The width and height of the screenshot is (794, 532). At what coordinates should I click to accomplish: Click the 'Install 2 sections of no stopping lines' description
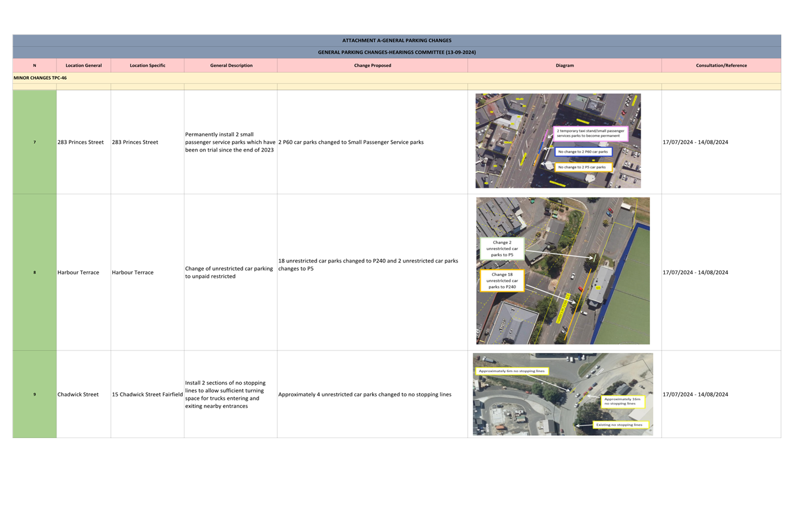point(226,395)
